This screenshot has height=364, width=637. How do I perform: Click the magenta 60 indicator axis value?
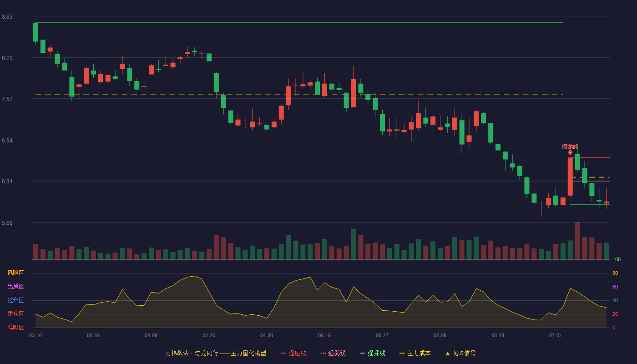615,287
